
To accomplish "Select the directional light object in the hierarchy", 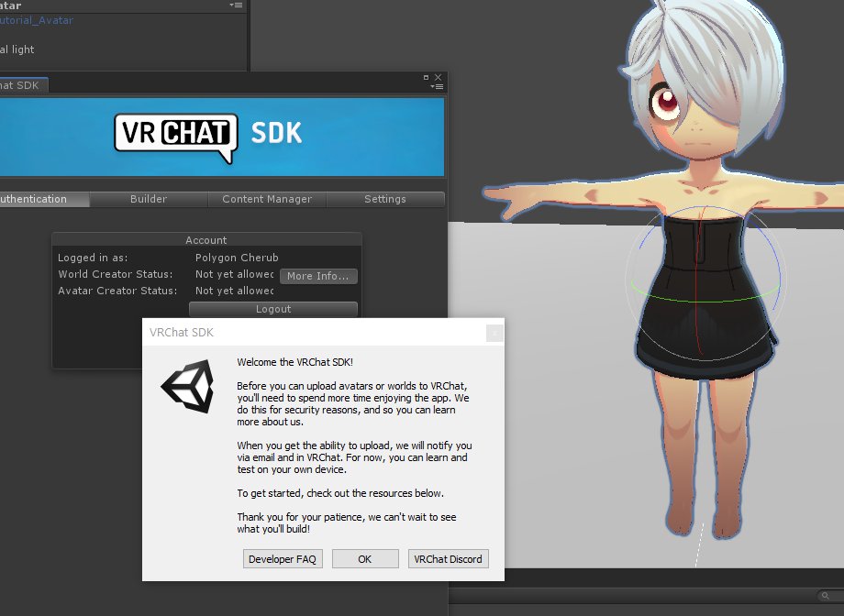I will (17, 49).
